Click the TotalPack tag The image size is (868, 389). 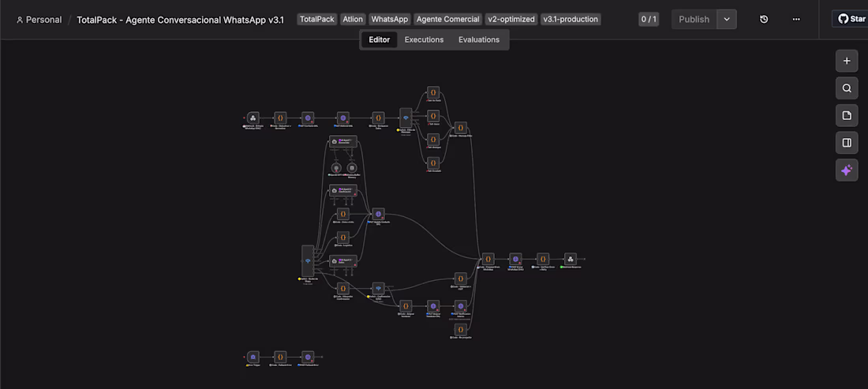[317, 20]
